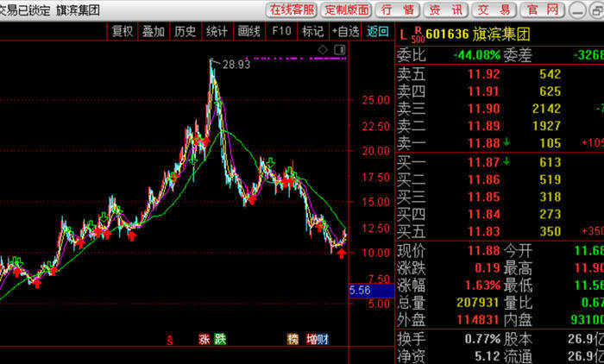
Task: Click the 涨 marker icon below chart
Action: [x=204, y=340]
